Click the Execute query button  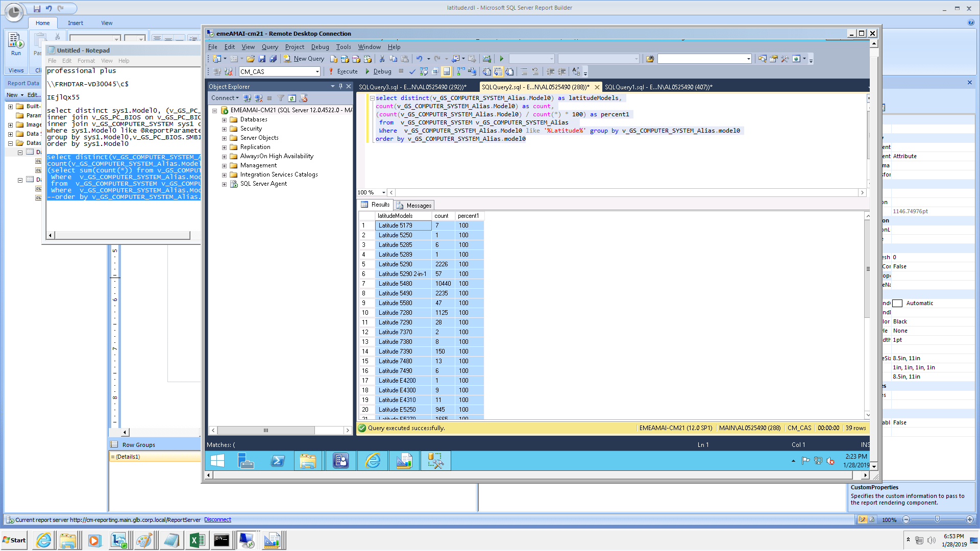(x=343, y=71)
